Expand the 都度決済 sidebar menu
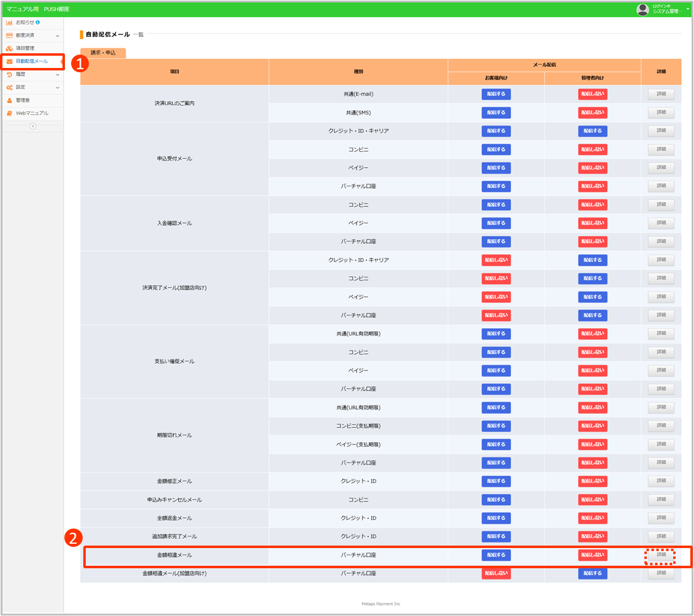This screenshot has height=616, width=694. pyautogui.click(x=58, y=35)
